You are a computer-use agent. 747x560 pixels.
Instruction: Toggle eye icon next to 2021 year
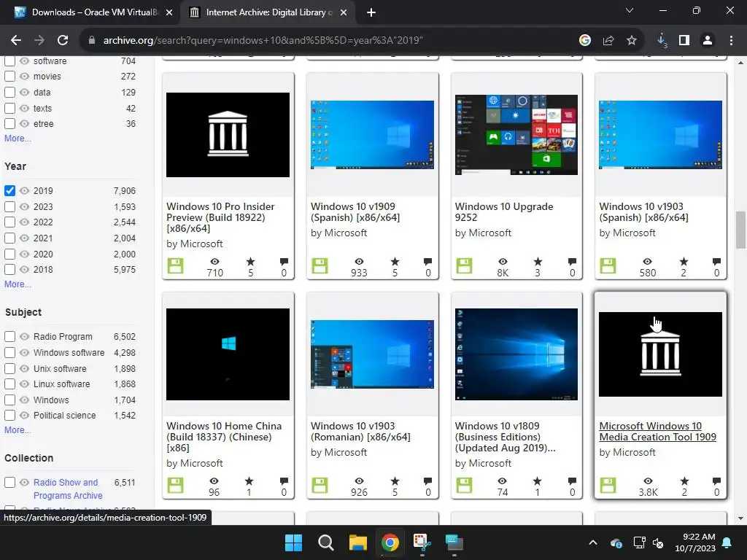click(x=24, y=238)
